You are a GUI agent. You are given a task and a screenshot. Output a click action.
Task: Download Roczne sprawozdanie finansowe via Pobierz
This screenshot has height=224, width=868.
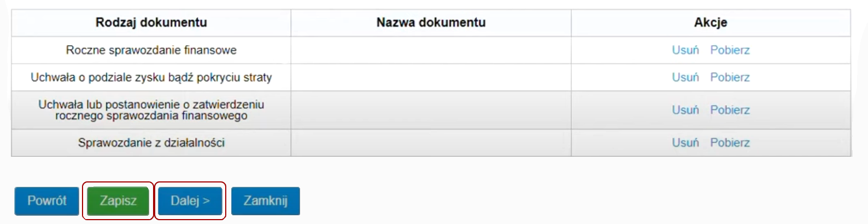point(730,50)
